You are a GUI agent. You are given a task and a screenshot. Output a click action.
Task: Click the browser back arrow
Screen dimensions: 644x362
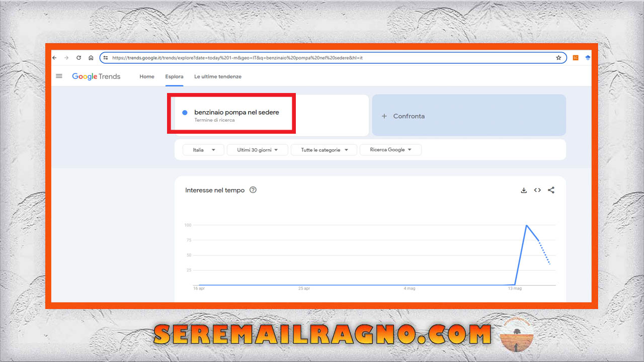click(54, 58)
